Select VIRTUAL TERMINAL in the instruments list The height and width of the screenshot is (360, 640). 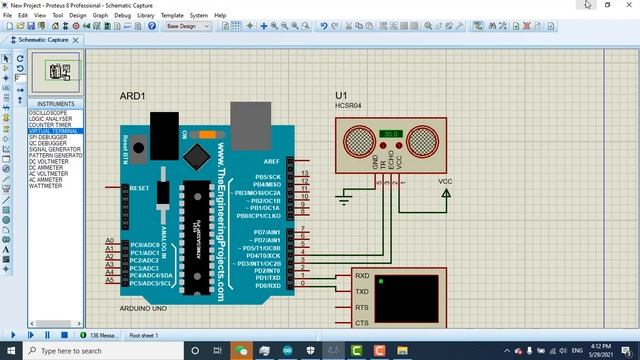coord(56,131)
